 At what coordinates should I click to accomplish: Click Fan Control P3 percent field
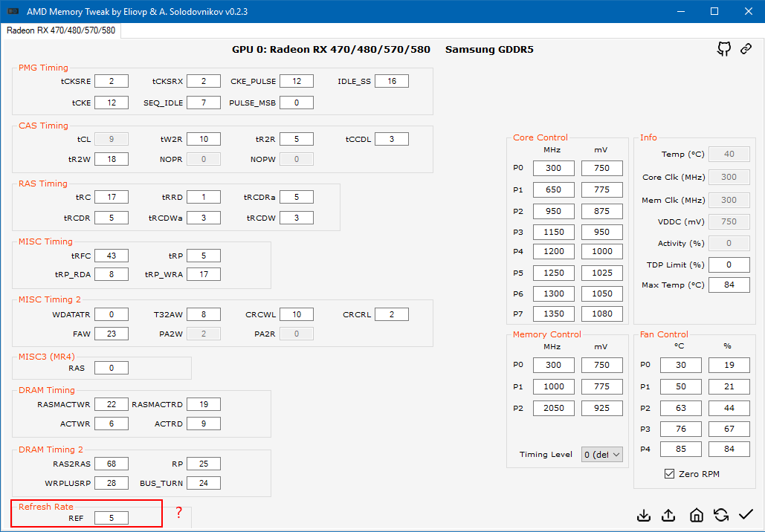[x=729, y=429]
